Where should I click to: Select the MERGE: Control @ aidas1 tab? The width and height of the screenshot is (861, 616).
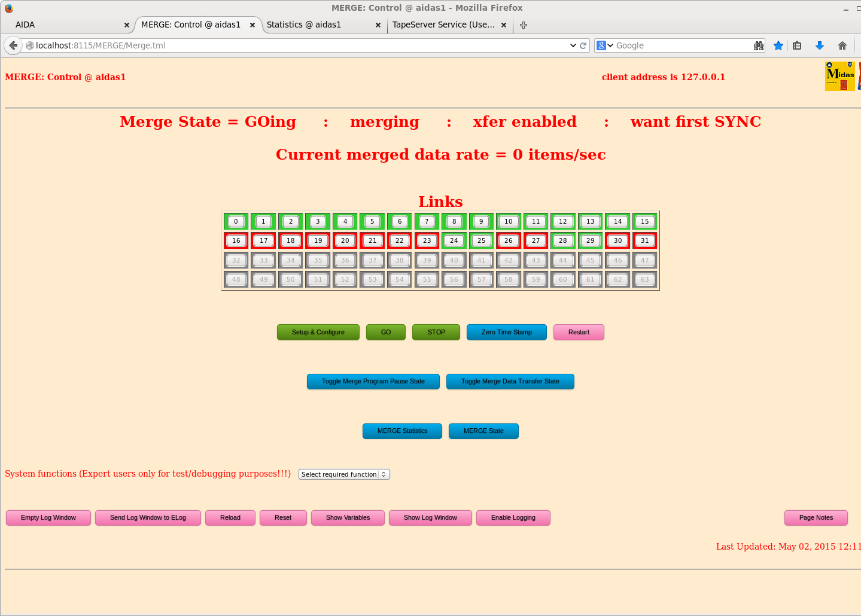tap(197, 25)
